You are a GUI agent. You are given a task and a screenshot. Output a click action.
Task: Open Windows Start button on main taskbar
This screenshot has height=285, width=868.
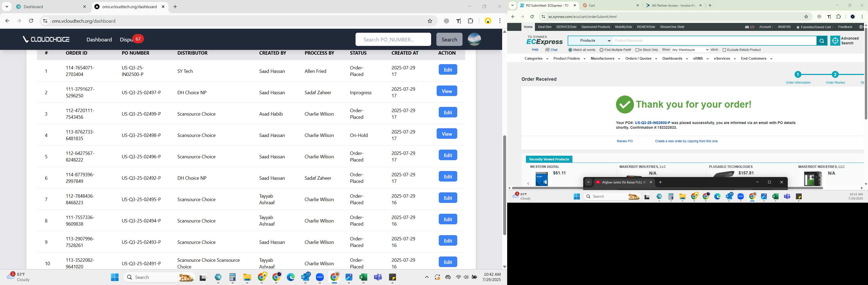[x=115, y=277]
